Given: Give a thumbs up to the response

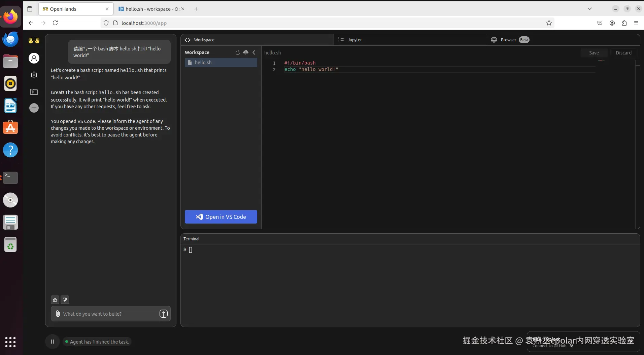Looking at the screenshot, I should tap(55, 300).
